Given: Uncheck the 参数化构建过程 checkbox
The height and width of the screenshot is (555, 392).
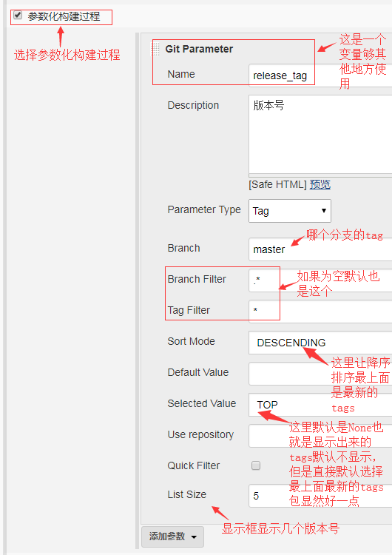Looking at the screenshot, I should point(17,16).
